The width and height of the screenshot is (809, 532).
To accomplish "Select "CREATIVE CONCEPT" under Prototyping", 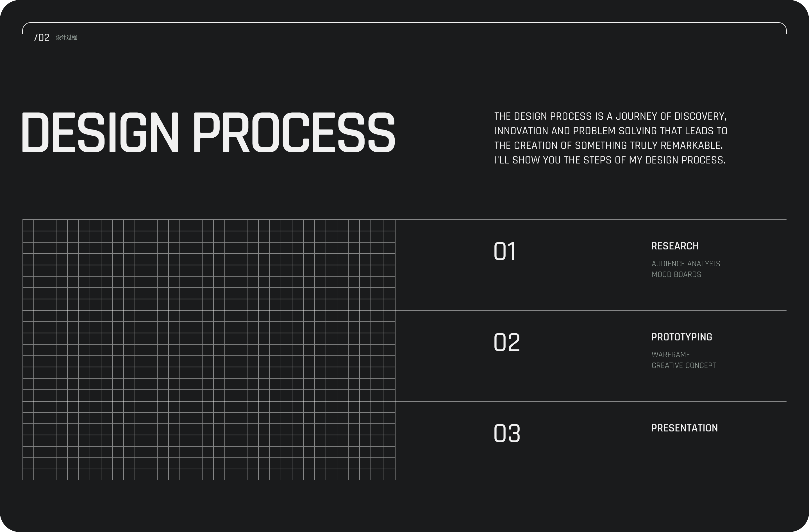I will click(x=683, y=365).
